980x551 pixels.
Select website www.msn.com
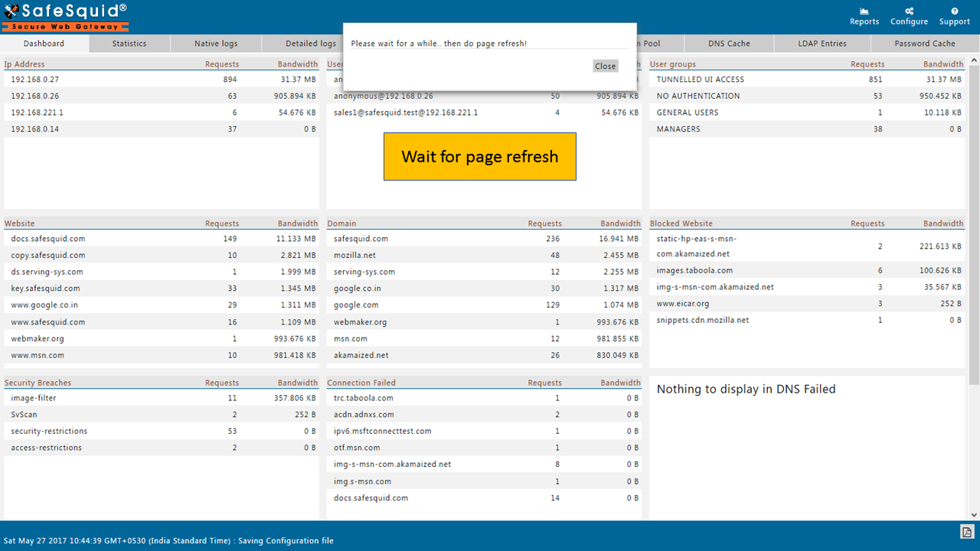pos(162,355)
